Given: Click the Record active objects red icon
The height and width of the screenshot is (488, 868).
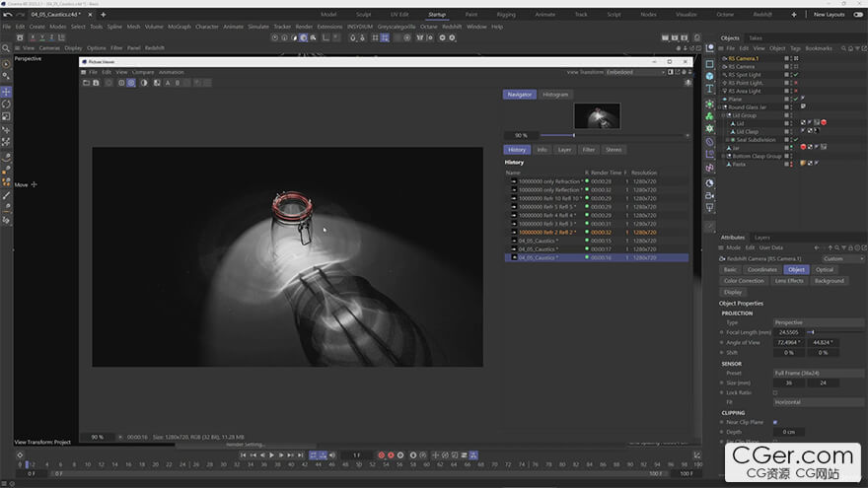Looking at the screenshot, I should [x=381, y=454].
